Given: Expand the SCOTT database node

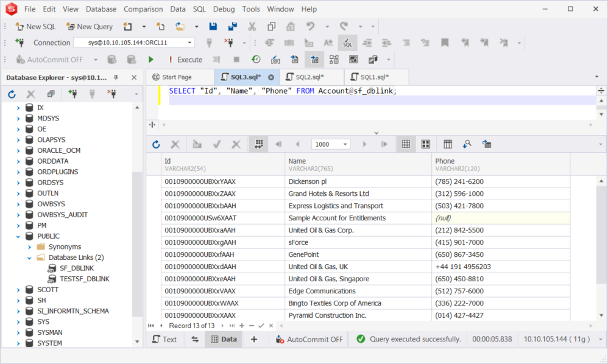Looking at the screenshot, I should (18, 289).
